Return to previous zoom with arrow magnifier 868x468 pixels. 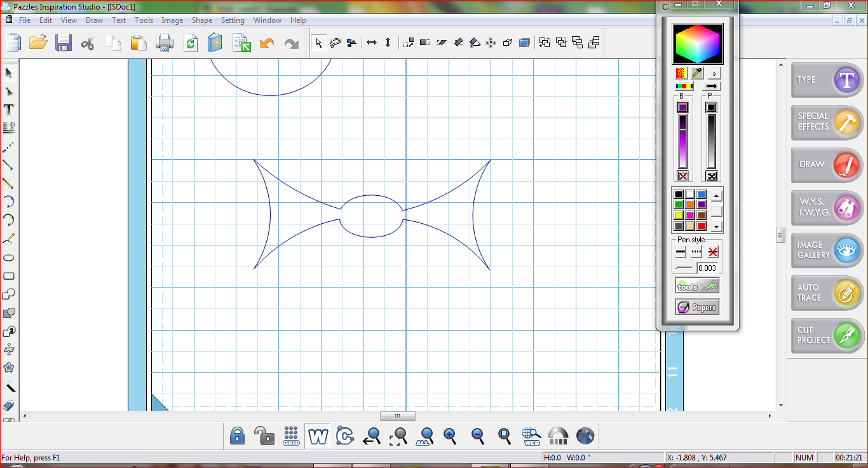point(372,436)
